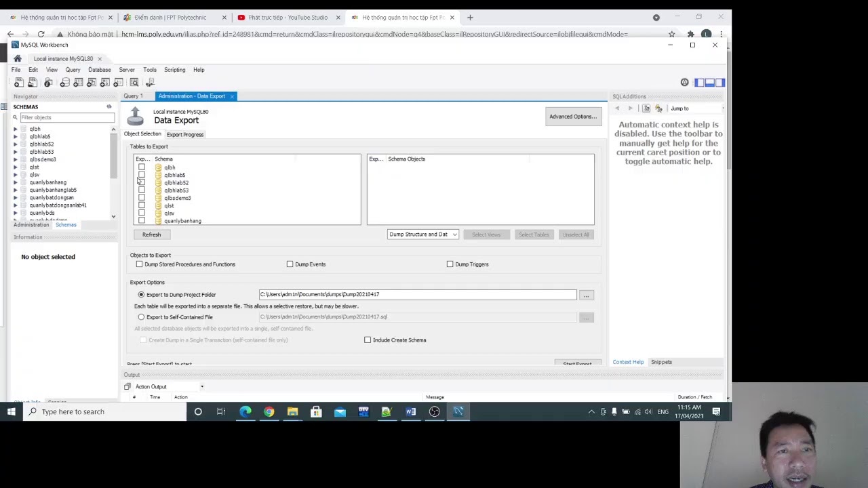Open the Workbench preferences gear icon
Screen dimensions: 868x488
coord(684,82)
